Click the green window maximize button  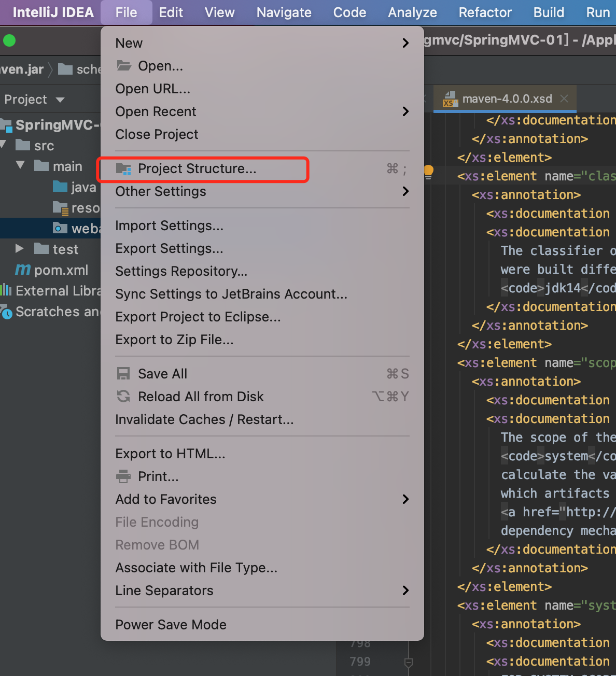coord(9,40)
